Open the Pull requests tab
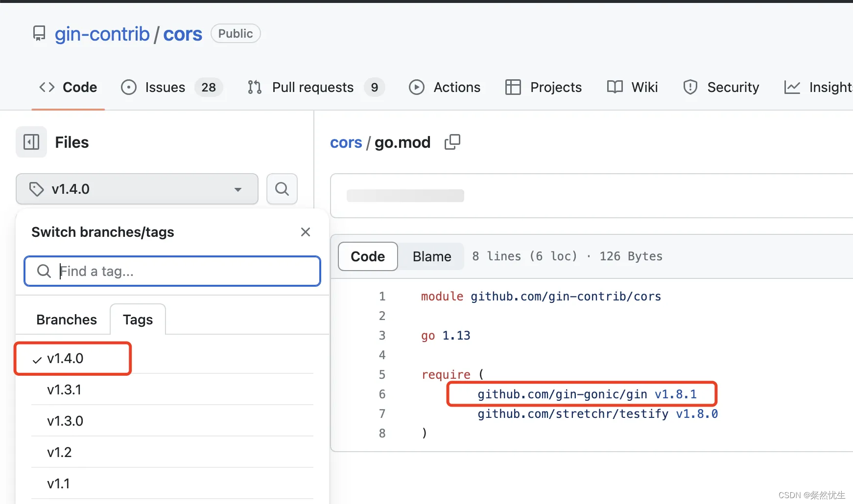 click(316, 87)
